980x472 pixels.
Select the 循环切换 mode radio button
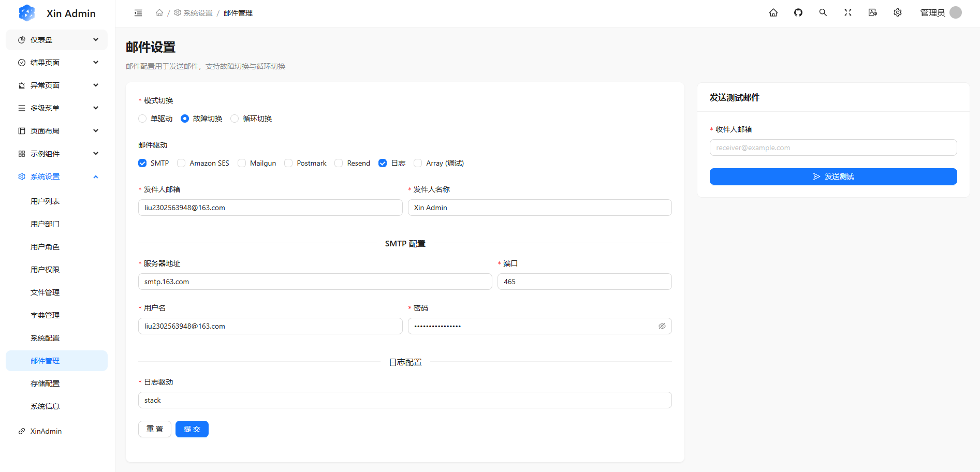coord(235,118)
